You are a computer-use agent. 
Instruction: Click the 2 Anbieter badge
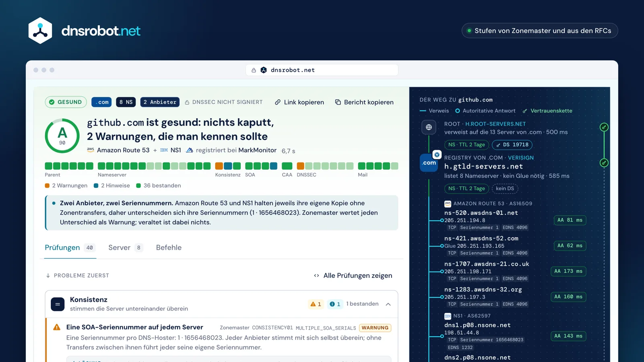tap(160, 102)
